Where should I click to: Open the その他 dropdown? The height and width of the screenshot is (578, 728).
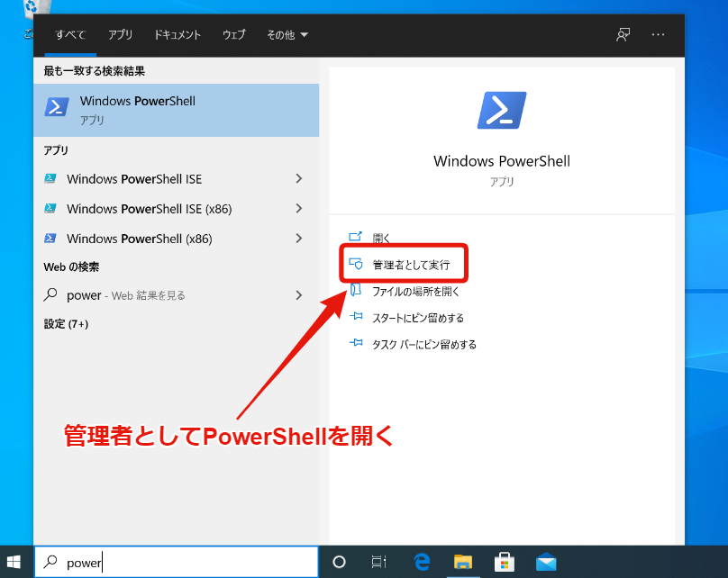(287, 35)
